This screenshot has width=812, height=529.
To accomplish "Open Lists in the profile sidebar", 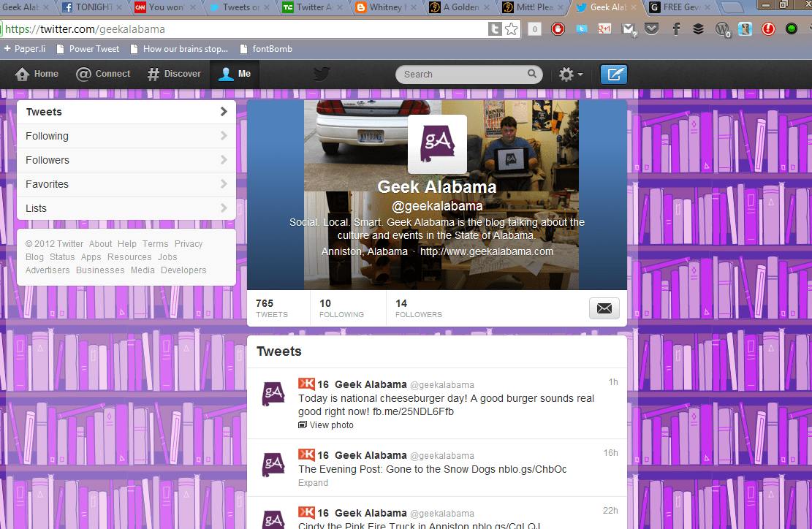I will coord(126,208).
